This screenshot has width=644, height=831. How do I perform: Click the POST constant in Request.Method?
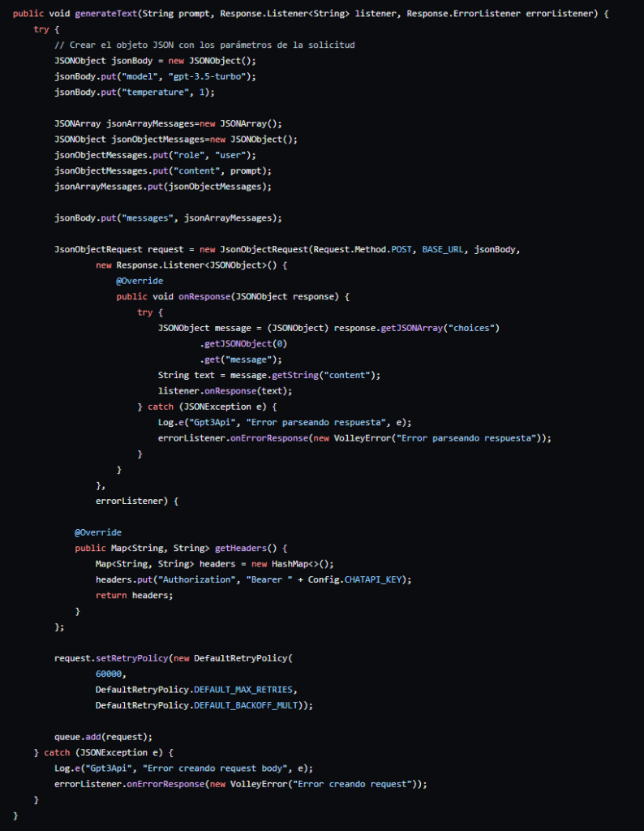click(401, 249)
